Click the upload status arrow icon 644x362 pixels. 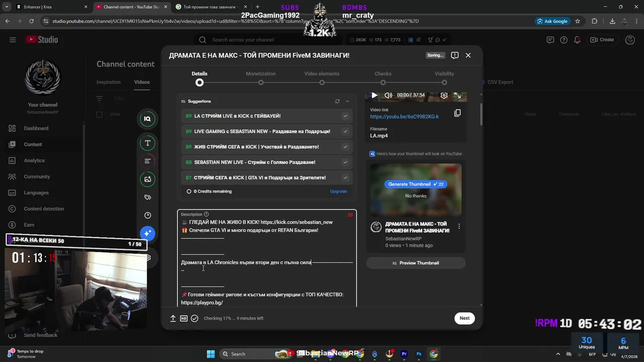click(x=173, y=318)
